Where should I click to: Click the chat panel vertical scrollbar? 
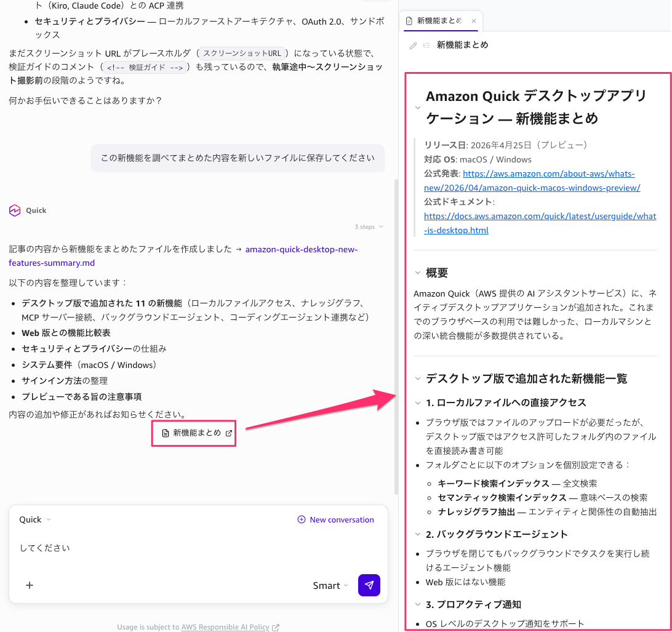coord(396,337)
